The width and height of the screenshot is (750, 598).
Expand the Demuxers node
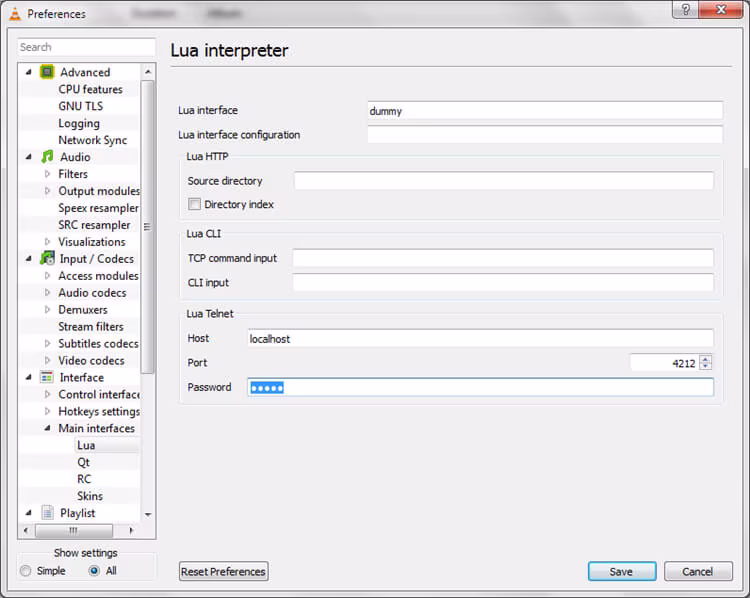[47, 310]
